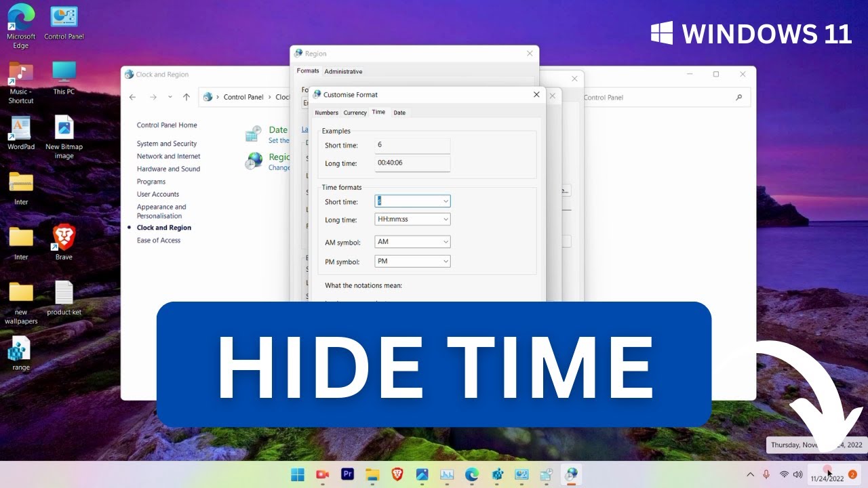Open the volume speaker tray icon
Viewport: 868px width, 488px height.
(x=797, y=474)
